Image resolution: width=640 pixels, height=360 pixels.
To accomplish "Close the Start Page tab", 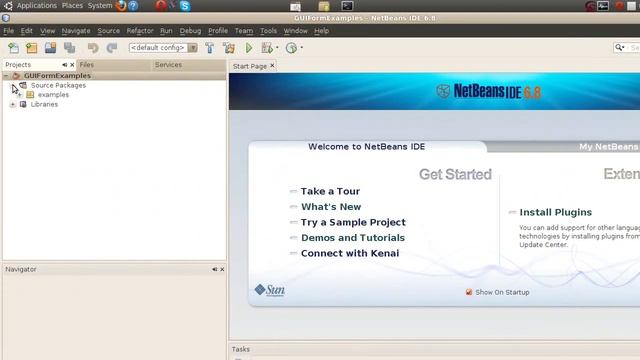I will point(272,66).
